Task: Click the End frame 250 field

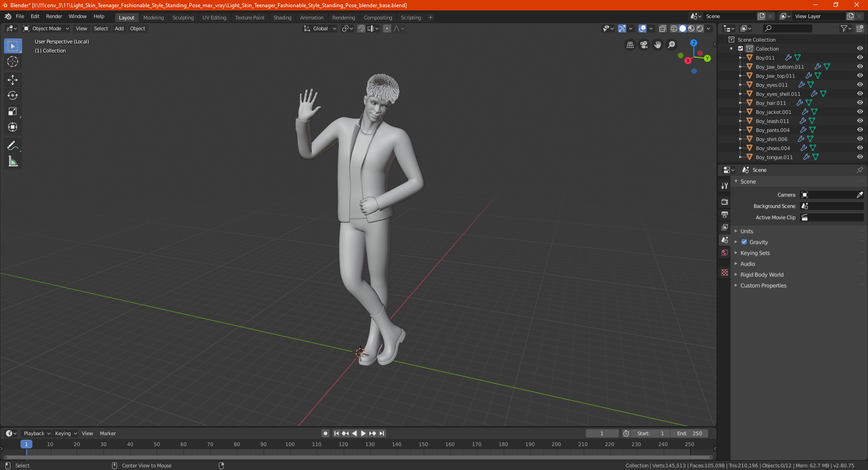Action: pos(689,433)
